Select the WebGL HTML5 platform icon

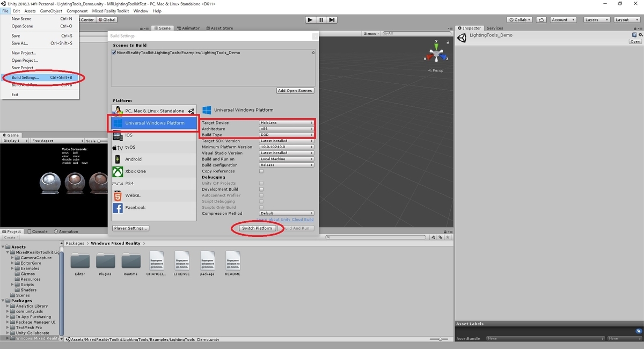tap(118, 195)
